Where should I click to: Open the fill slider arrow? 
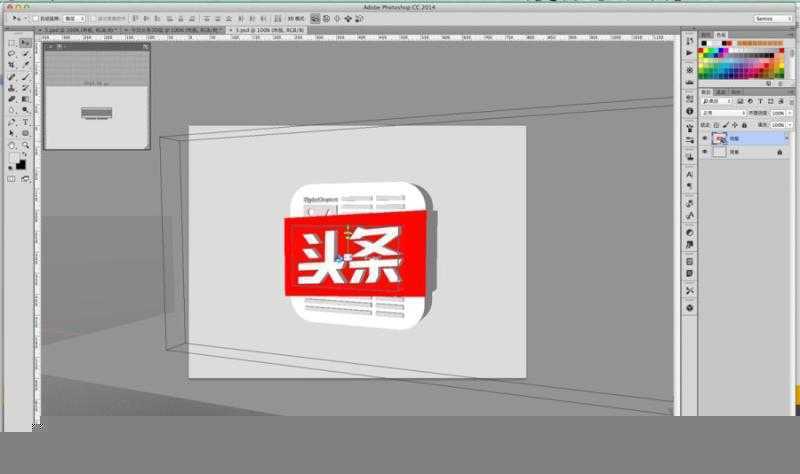pos(790,125)
